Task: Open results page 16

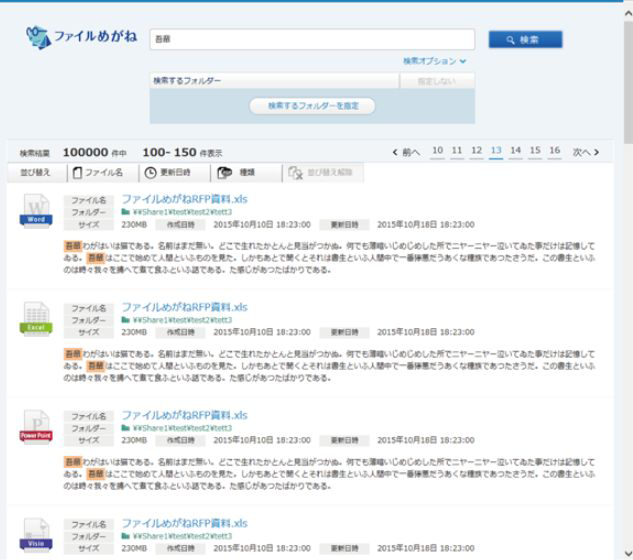Action: [x=555, y=151]
